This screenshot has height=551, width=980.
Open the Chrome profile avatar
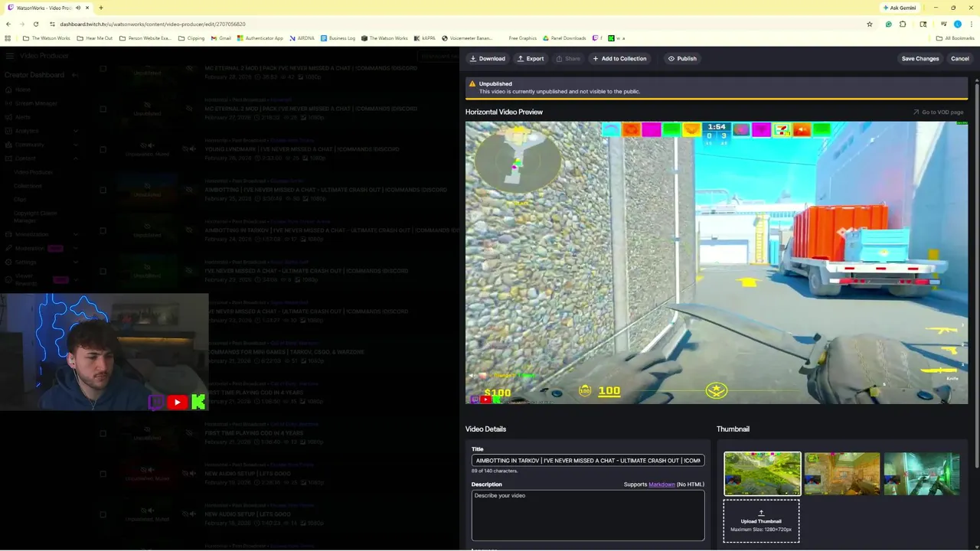point(957,24)
